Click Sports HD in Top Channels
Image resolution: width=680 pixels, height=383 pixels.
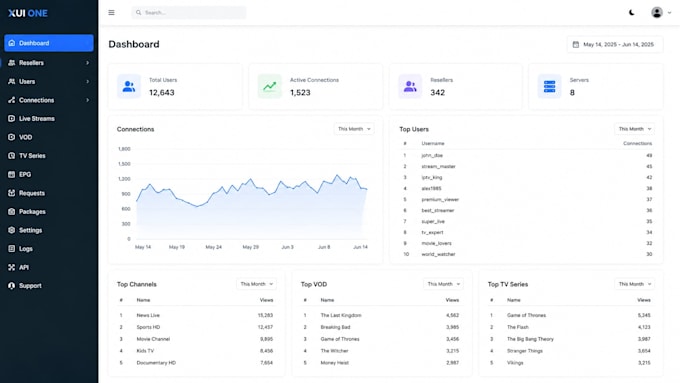[x=148, y=327]
